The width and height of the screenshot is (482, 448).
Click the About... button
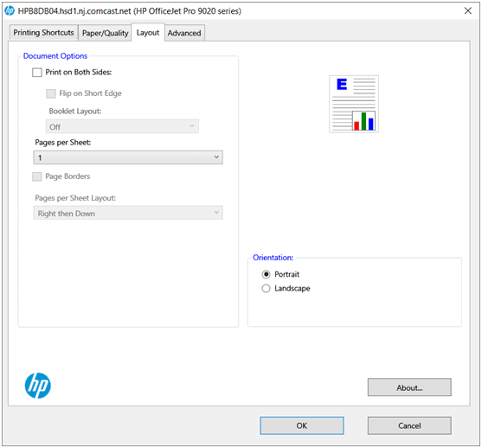(x=409, y=387)
